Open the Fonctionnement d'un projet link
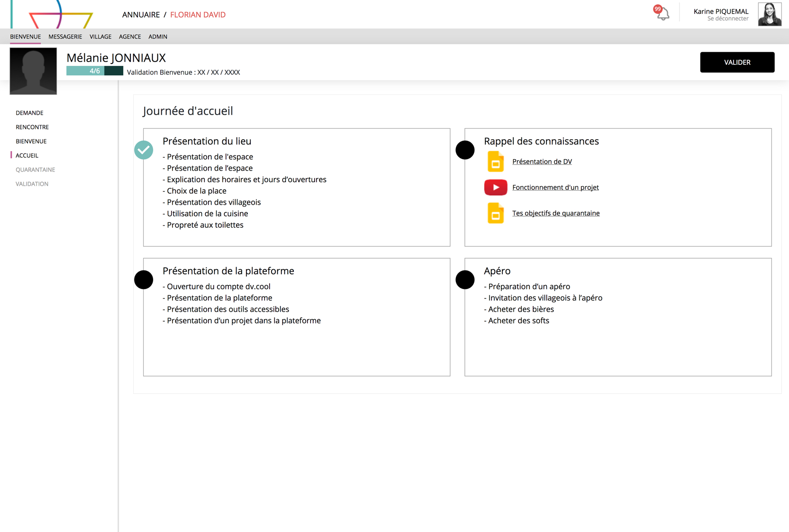Image resolution: width=789 pixels, height=532 pixels. tap(555, 188)
